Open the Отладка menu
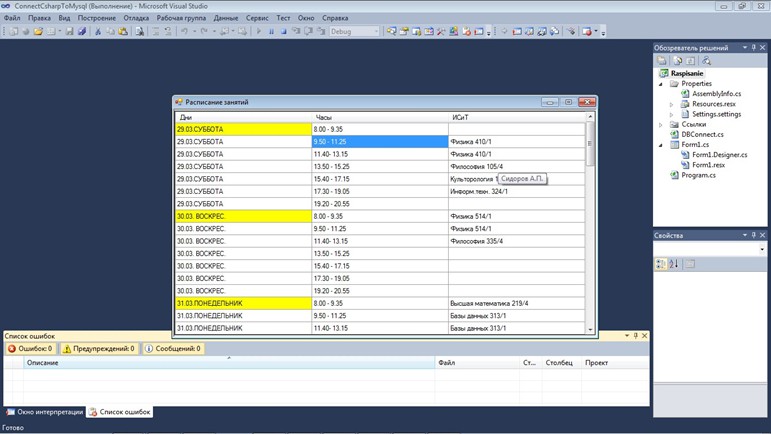 click(136, 18)
